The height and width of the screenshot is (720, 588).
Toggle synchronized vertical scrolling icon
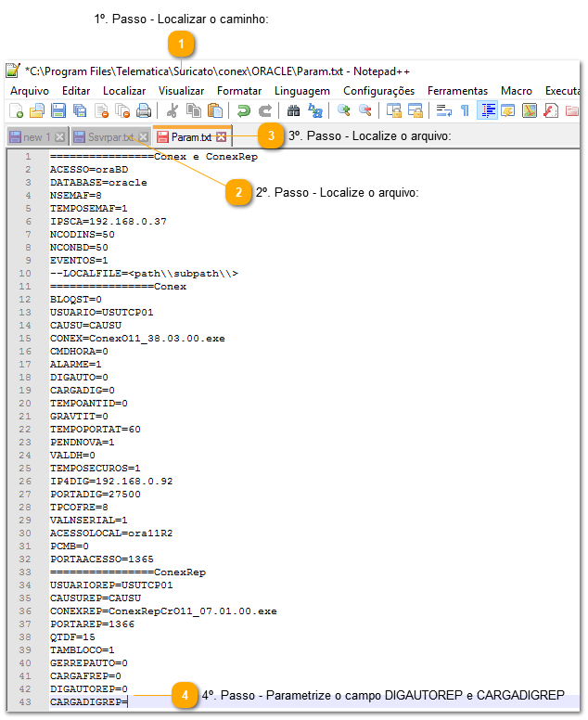[x=394, y=110]
